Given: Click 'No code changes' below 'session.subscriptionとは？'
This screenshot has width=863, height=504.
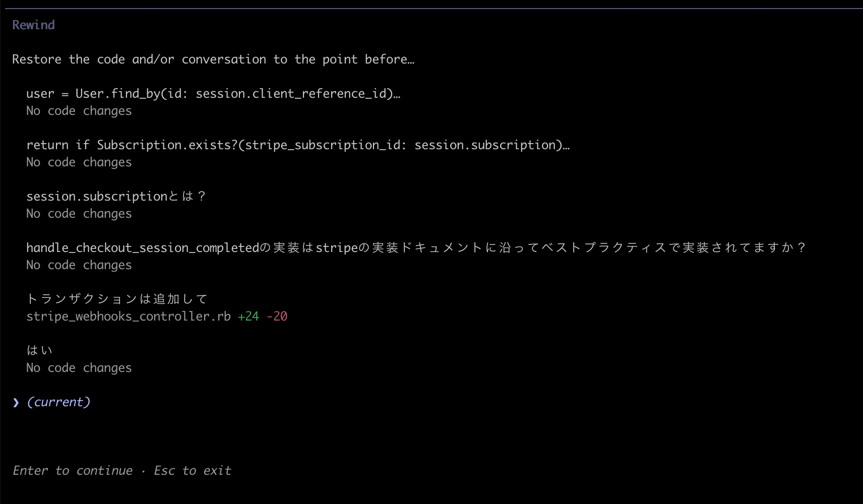Looking at the screenshot, I should 79,214.
